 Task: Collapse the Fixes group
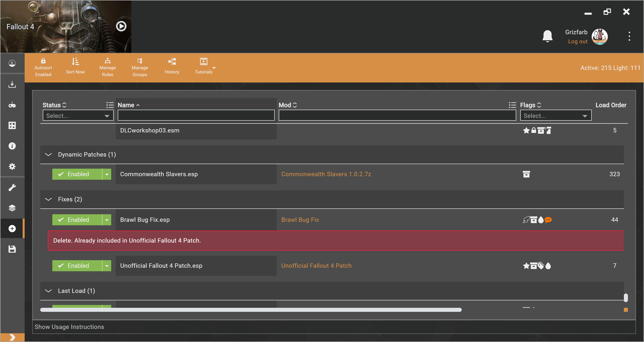pos(48,199)
